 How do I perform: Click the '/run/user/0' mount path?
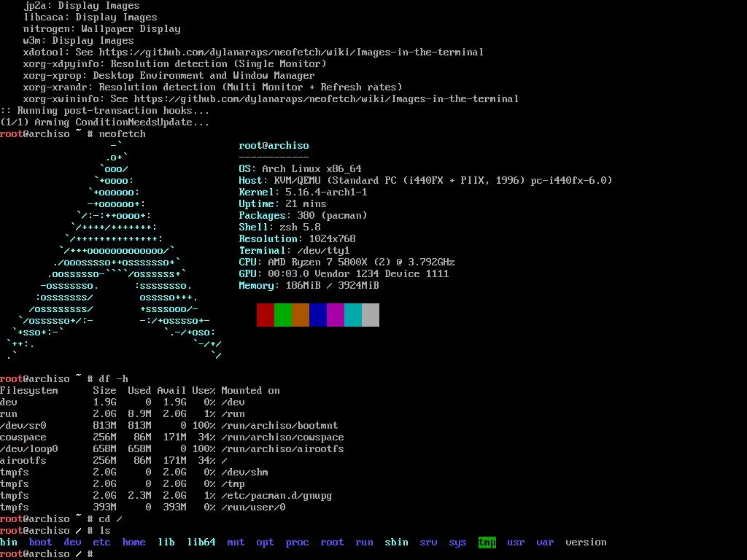[x=253, y=507]
